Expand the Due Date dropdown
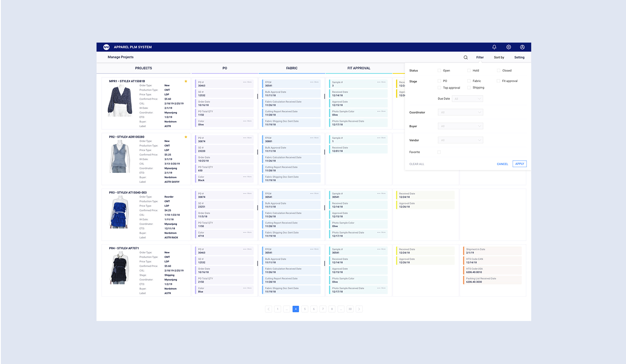626x364 pixels. click(467, 99)
